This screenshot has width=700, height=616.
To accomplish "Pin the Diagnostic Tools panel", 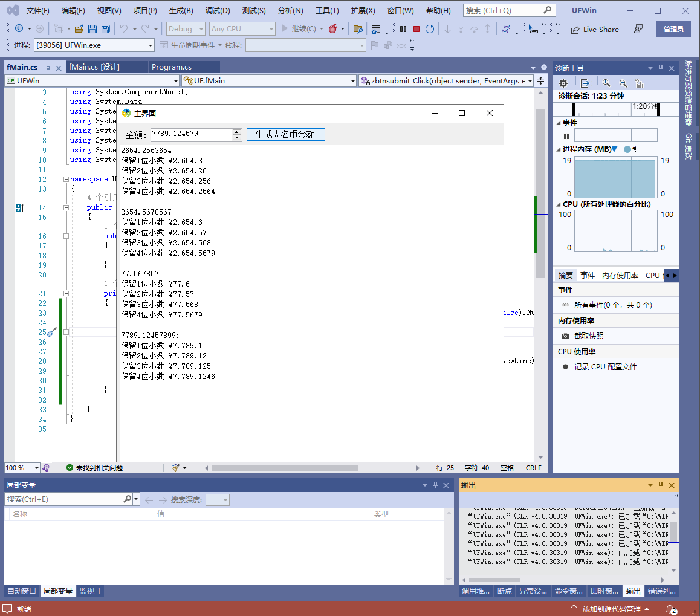I will [x=661, y=68].
